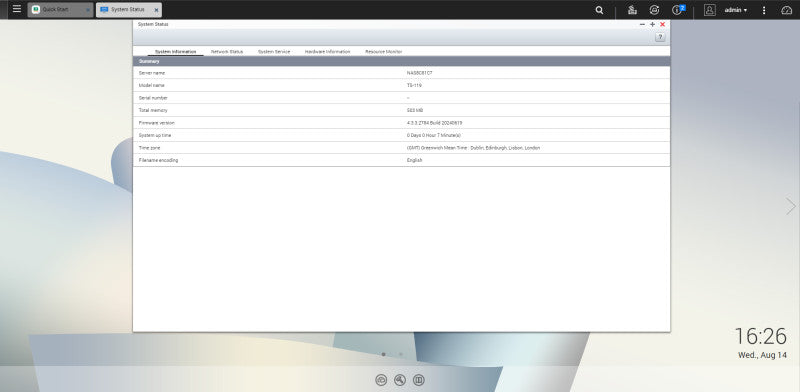Switch to the Resource Monitor tab

pyautogui.click(x=383, y=52)
